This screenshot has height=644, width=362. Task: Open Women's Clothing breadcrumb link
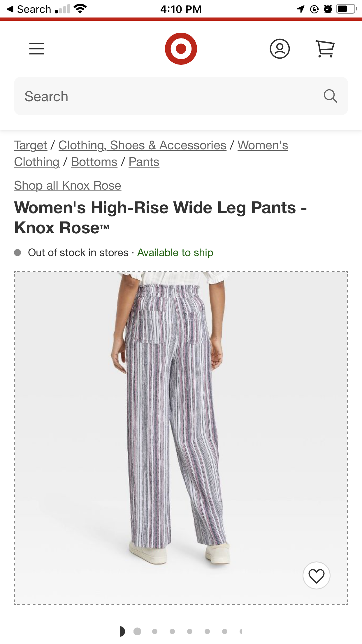pyautogui.click(x=263, y=145)
